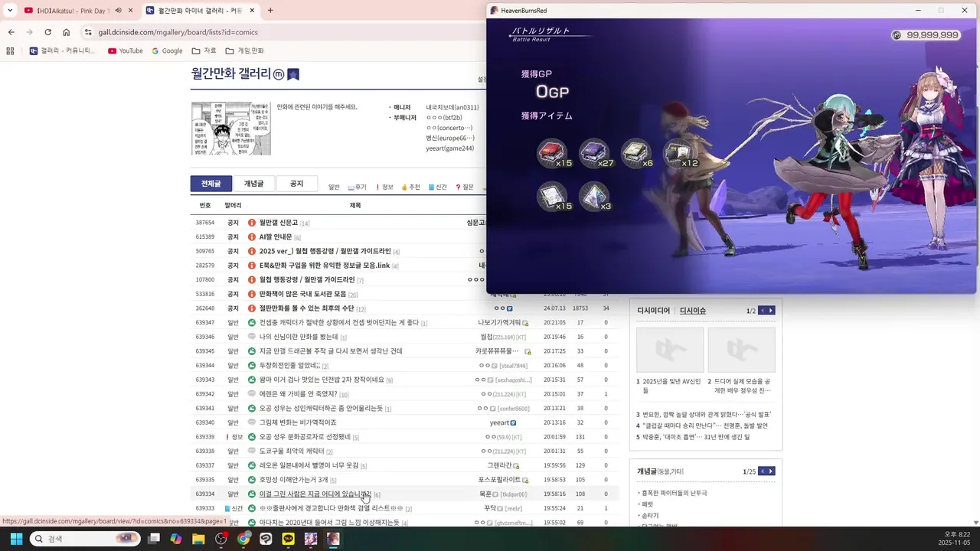Viewport: 980px width, 551px height.
Task: Close the Aikatsu Pink Day tab
Action: point(129,11)
